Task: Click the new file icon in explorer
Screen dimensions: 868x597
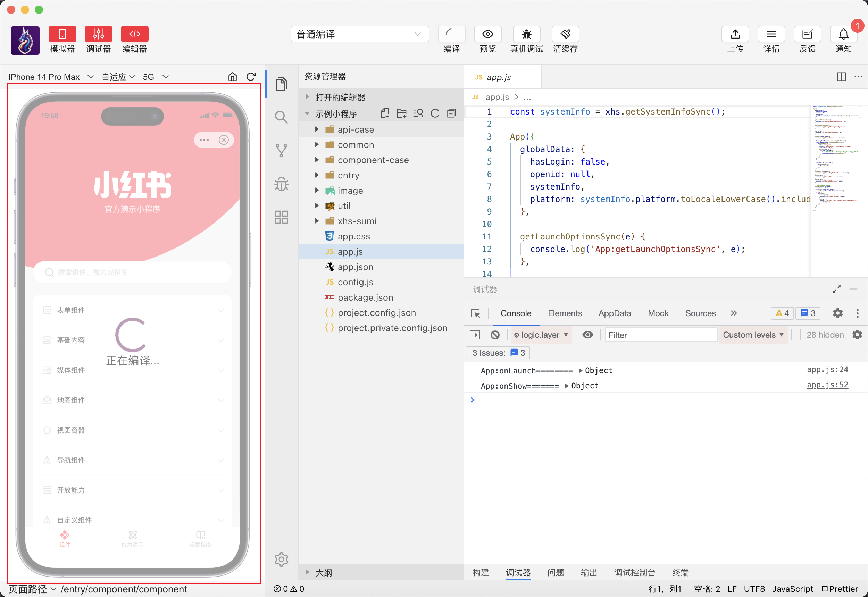Action: [385, 113]
